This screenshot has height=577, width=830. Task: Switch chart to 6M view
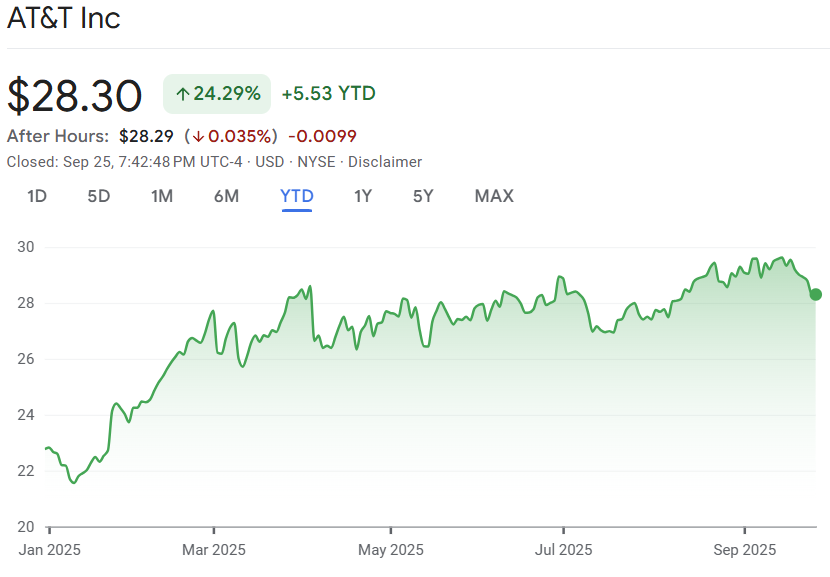click(x=227, y=196)
